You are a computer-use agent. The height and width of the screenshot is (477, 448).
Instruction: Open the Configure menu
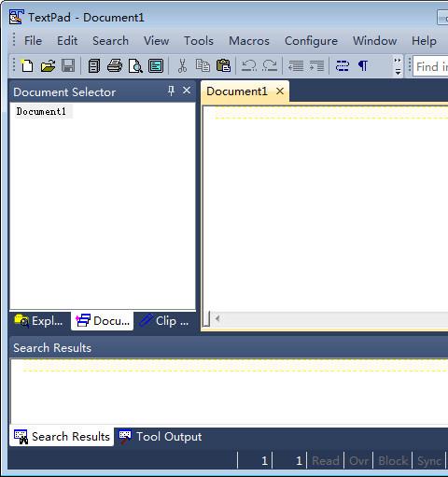click(311, 41)
